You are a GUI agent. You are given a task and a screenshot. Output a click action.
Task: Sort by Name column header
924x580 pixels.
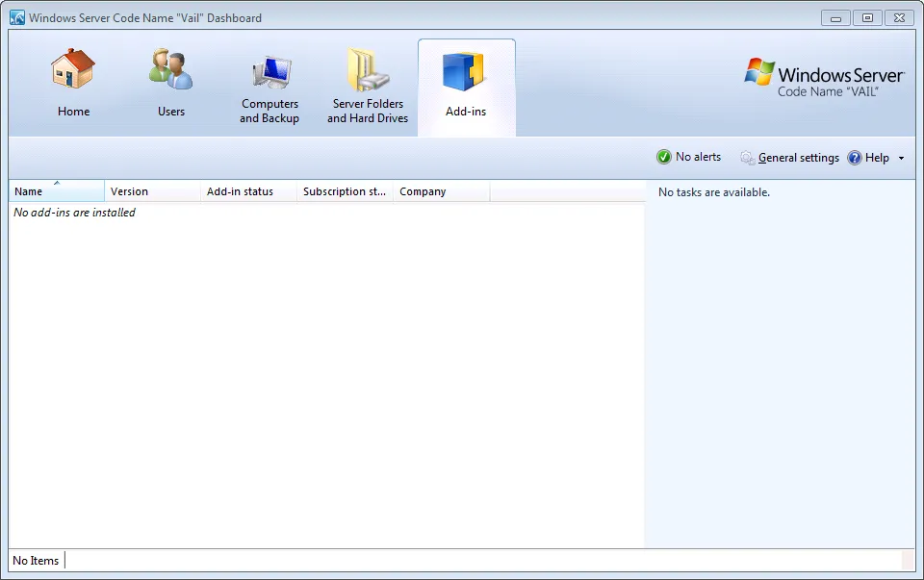click(x=57, y=191)
